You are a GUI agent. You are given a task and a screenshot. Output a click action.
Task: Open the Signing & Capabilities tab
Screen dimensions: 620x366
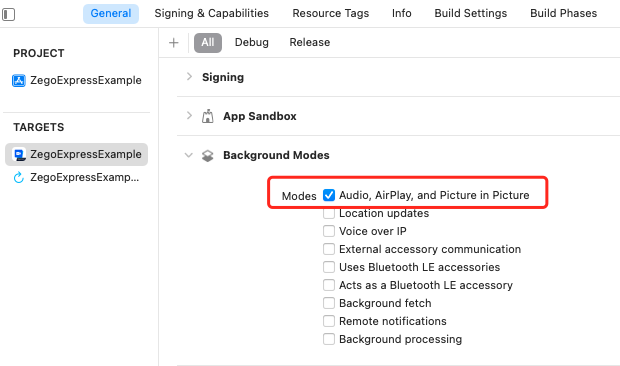212,13
